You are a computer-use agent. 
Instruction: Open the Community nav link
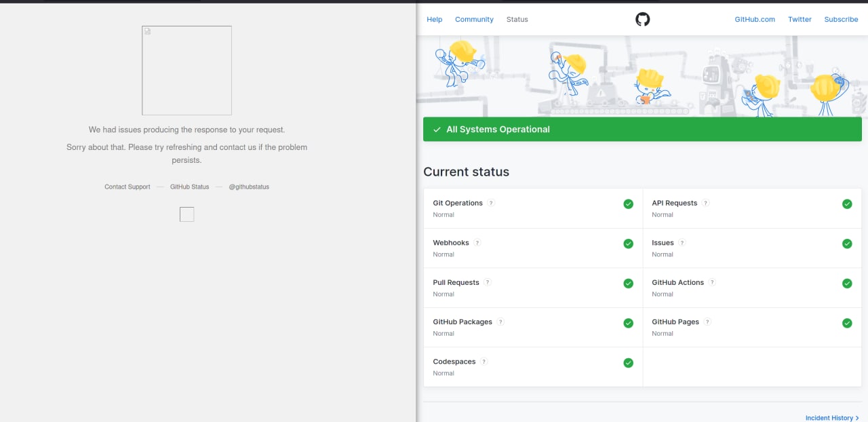474,20
